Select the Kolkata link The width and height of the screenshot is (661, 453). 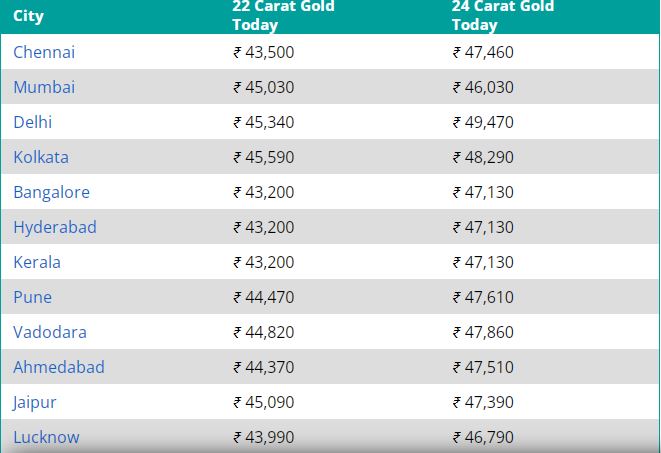(x=41, y=157)
